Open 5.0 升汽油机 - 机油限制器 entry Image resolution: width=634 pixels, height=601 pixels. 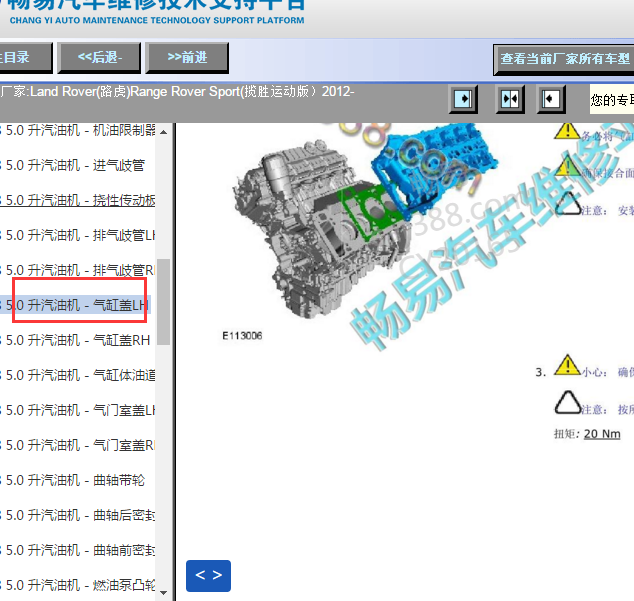pos(78,130)
